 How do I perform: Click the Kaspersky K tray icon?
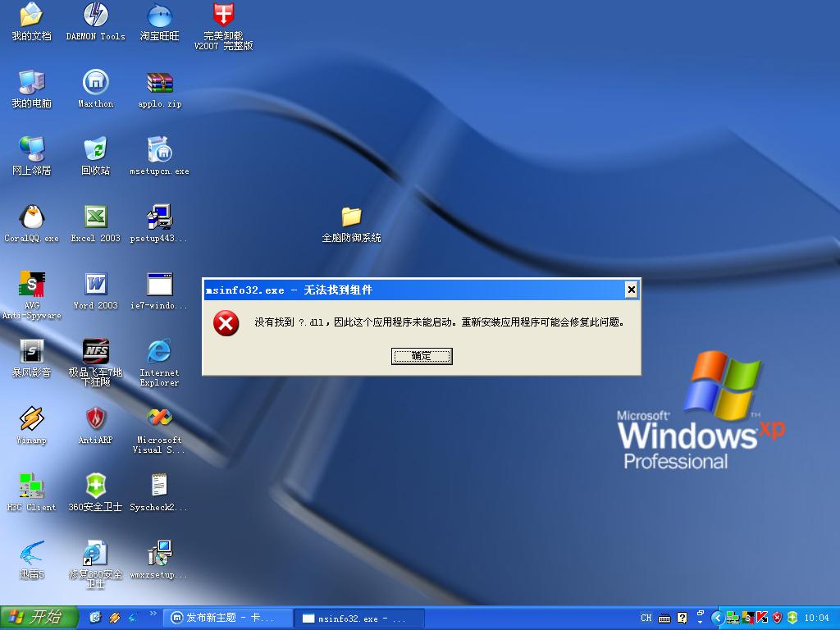coord(762,618)
